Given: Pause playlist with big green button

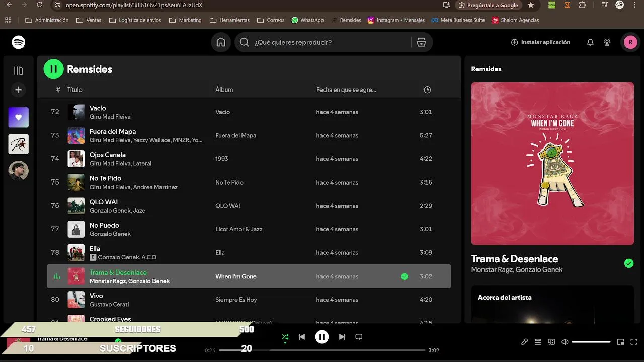Looking at the screenshot, I should pyautogui.click(x=54, y=69).
